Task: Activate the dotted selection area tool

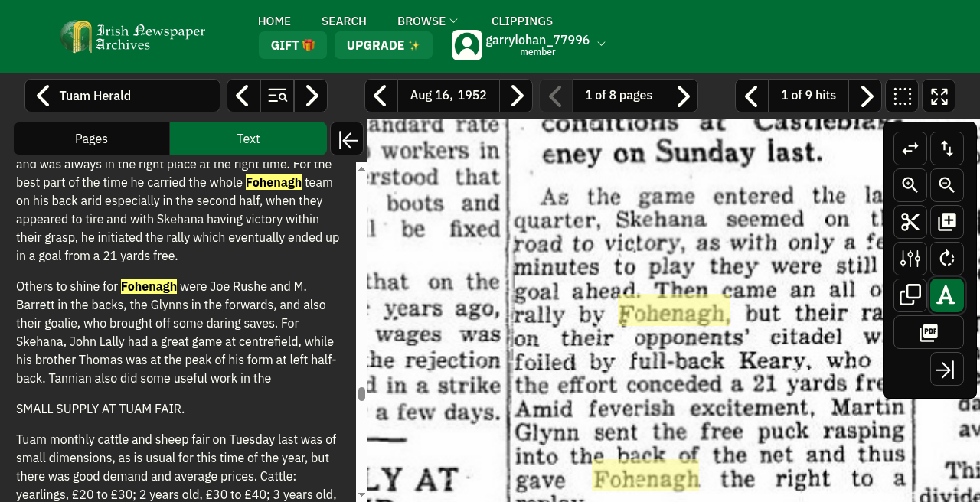Action: point(902,96)
